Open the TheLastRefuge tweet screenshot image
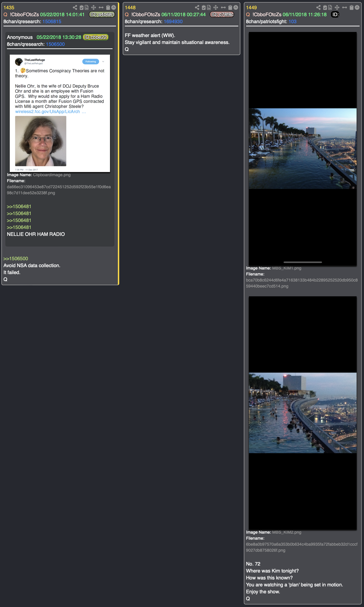Screen dimensions: 364x607 60,113
